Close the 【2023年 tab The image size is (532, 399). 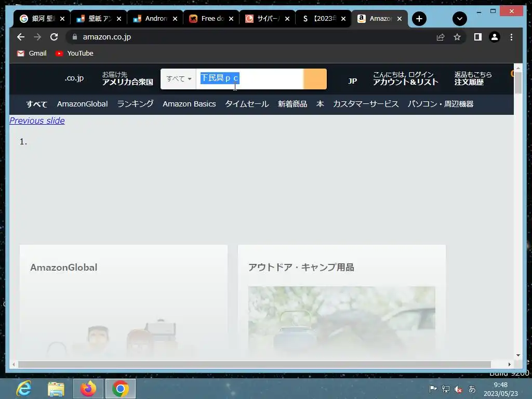pyautogui.click(x=343, y=19)
